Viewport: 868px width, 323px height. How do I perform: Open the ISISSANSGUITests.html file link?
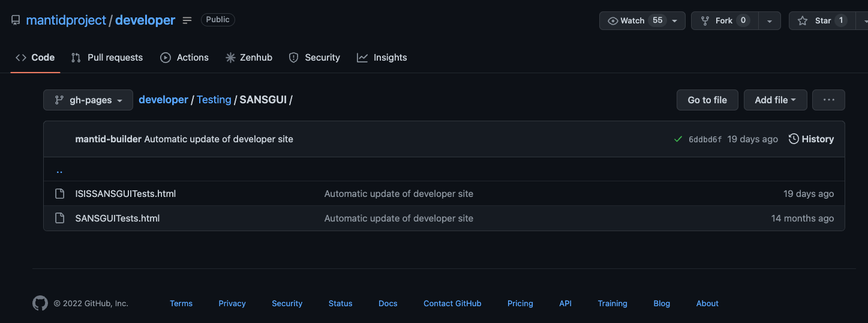pyautogui.click(x=125, y=194)
